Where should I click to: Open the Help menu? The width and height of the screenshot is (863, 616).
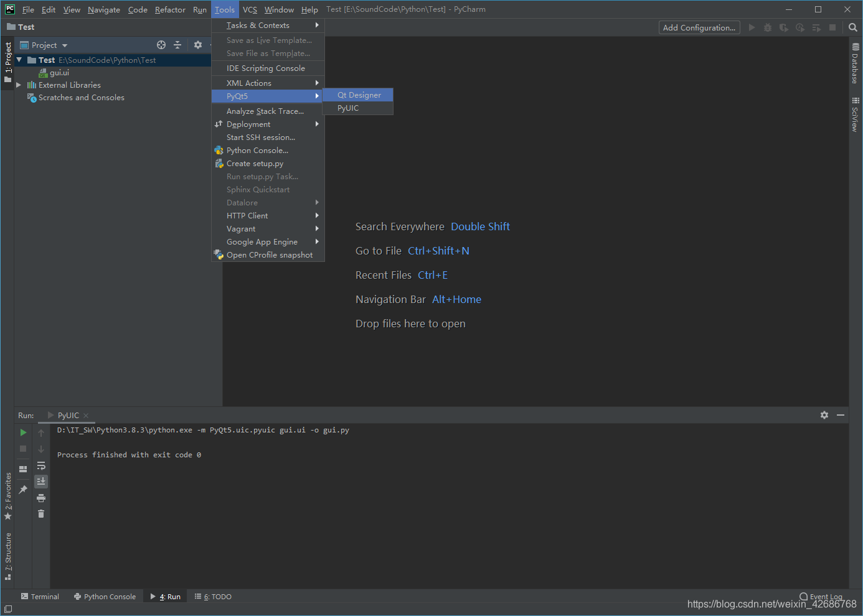309,9
